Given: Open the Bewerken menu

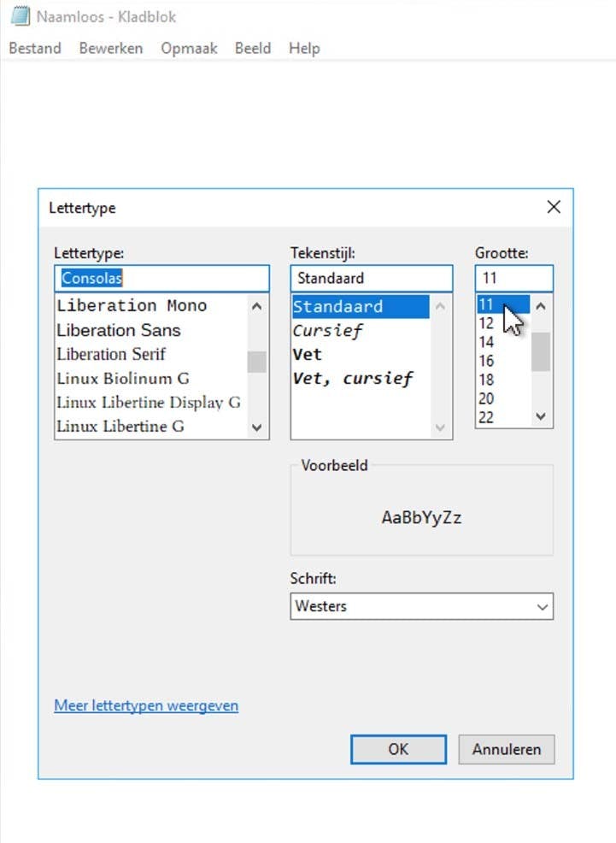Looking at the screenshot, I should [111, 49].
